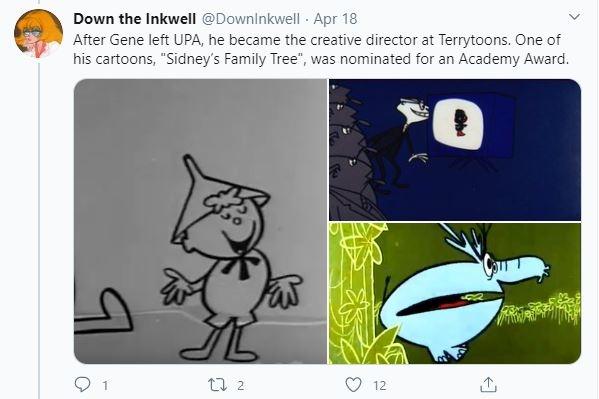Viewport: 599px width, 399px height.
Task: Like the tweet with the heart icon
Action: pos(353,384)
